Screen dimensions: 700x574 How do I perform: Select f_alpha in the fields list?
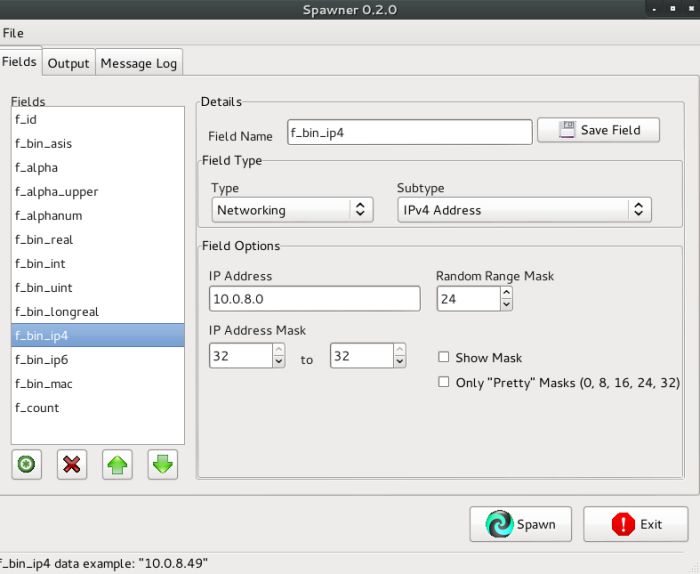click(98, 168)
